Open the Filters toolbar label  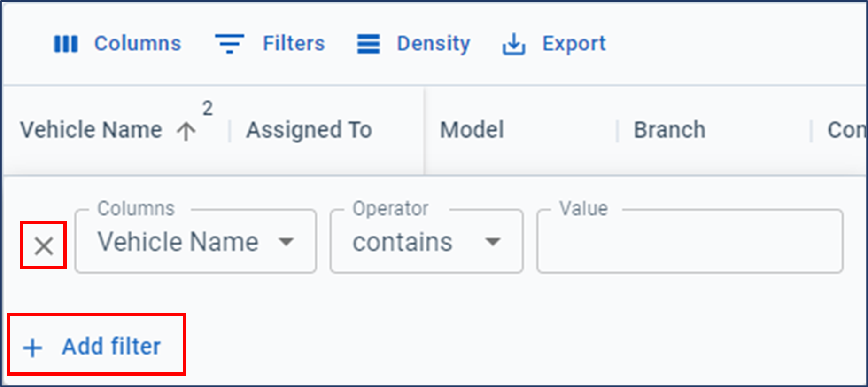point(294,44)
